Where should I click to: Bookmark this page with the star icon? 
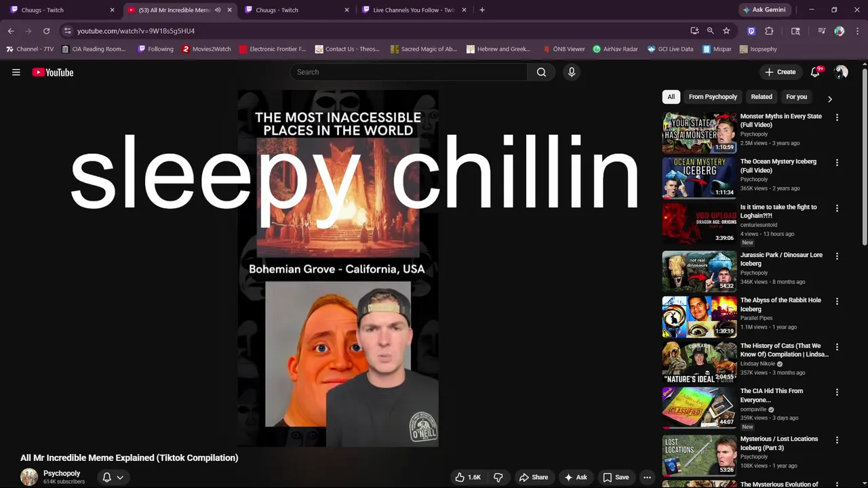pyautogui.click(x=726, y=30)
